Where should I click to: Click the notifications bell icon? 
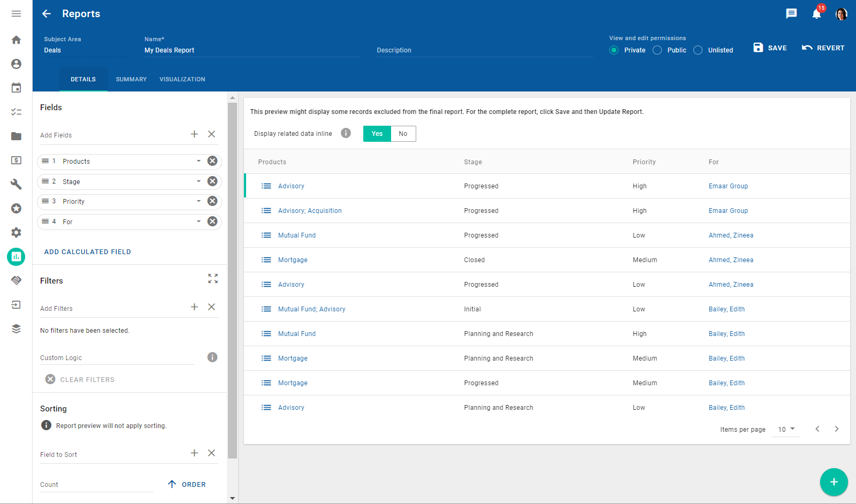pos(816,14)
